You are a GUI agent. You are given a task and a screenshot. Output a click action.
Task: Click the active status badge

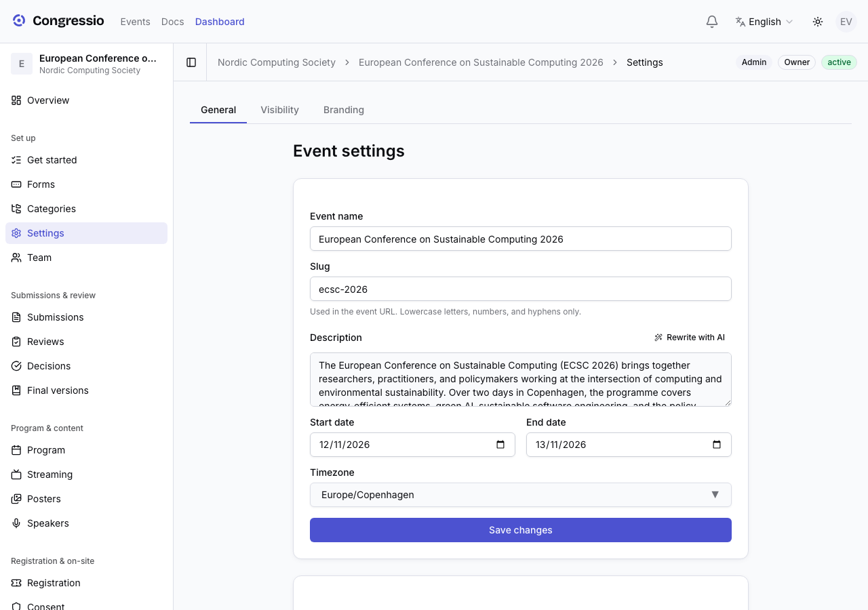click(839, 62)
